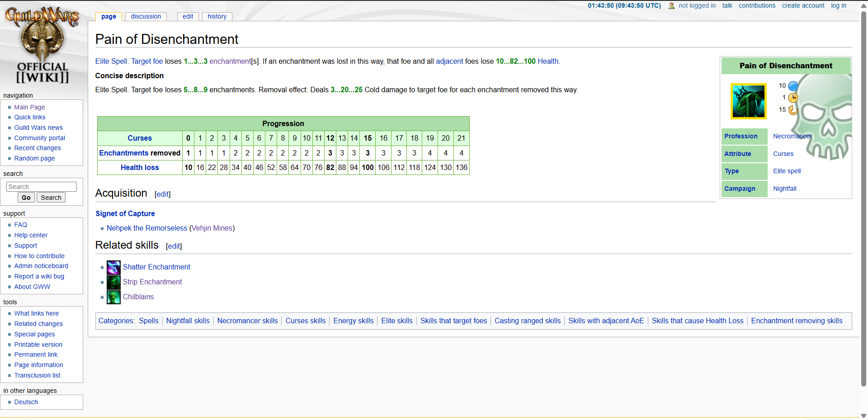Open Quick links in navigation
868x420 pixels.
tap(30, 117)
